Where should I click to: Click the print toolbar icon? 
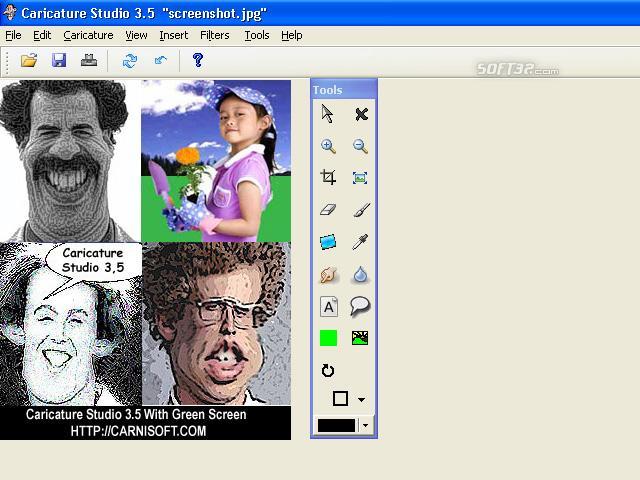click(89, 60)
